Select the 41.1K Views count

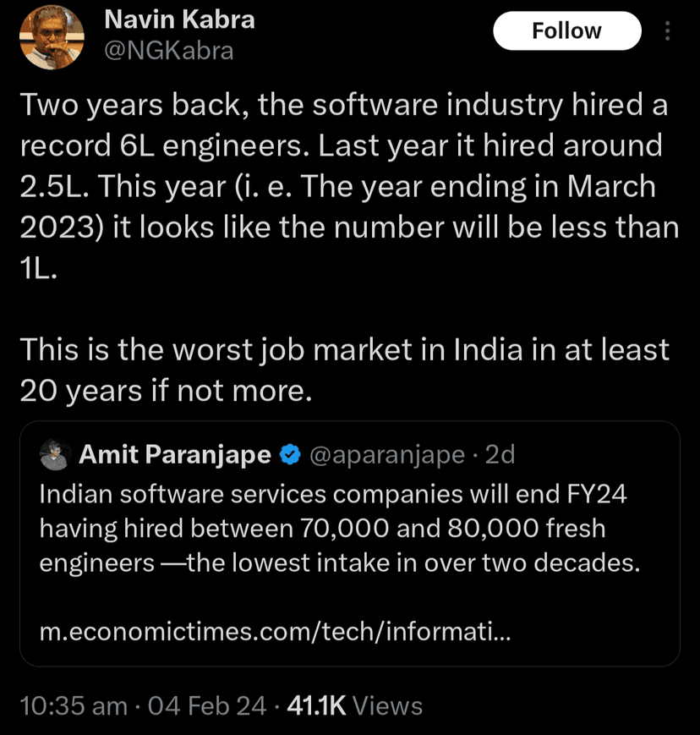[x=353, y=705]
